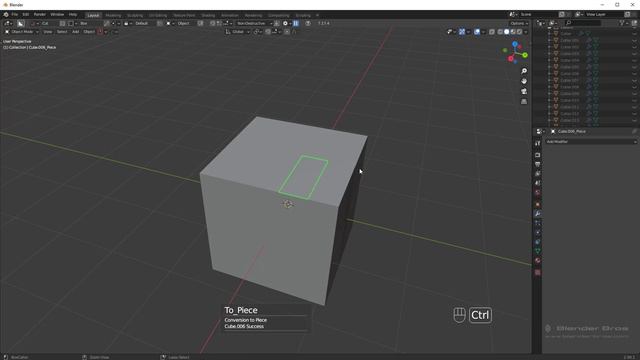Open the File menu
Viewport: 640px width, 360px height.
pyautogui.click(x=15, y=14)
